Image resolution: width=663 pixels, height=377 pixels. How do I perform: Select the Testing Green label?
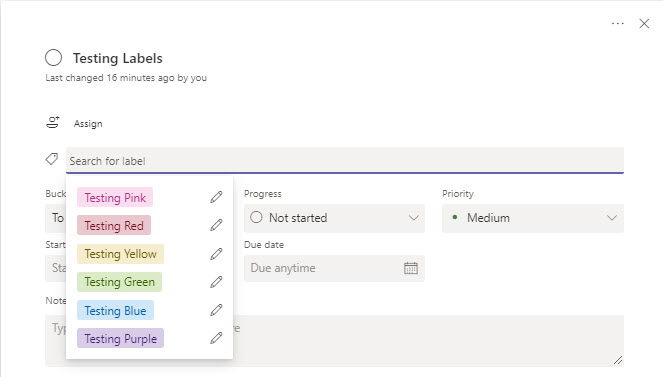(x=120, y=282)
